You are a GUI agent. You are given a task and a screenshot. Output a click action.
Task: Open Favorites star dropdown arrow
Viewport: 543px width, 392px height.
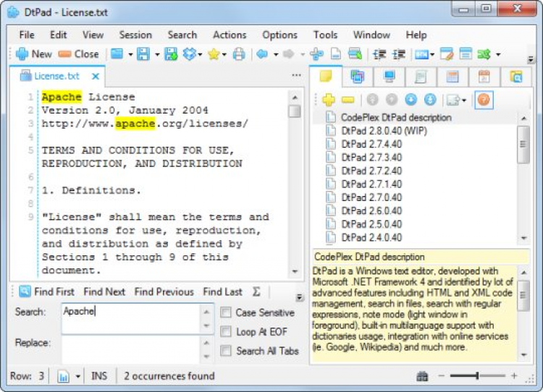point(224,54)
